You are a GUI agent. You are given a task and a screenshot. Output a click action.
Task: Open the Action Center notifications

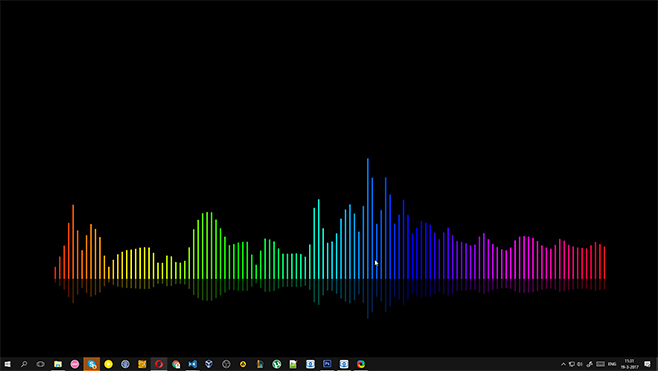648,364
